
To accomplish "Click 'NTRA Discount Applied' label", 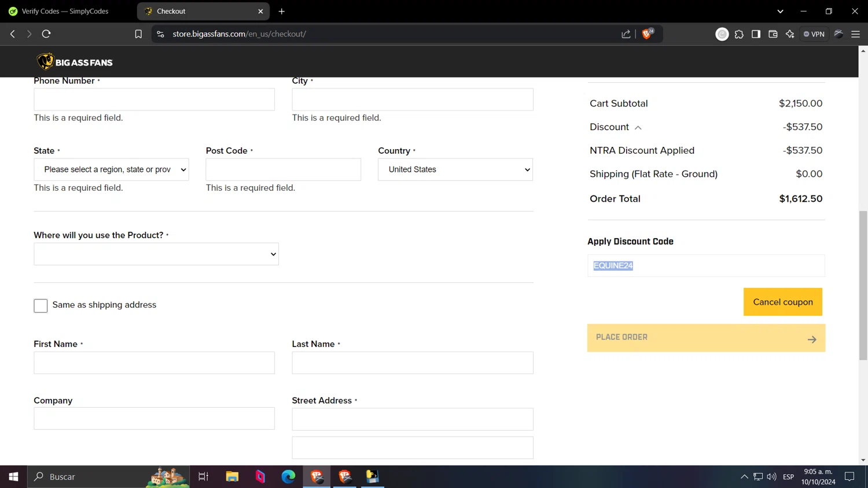I will tap(642, 150).
